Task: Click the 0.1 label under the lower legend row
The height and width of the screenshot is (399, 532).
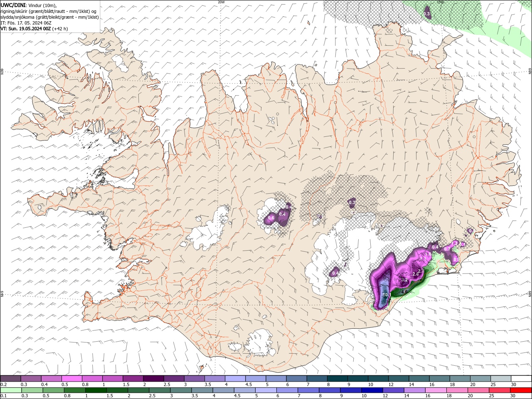Action: coord(3,396)
